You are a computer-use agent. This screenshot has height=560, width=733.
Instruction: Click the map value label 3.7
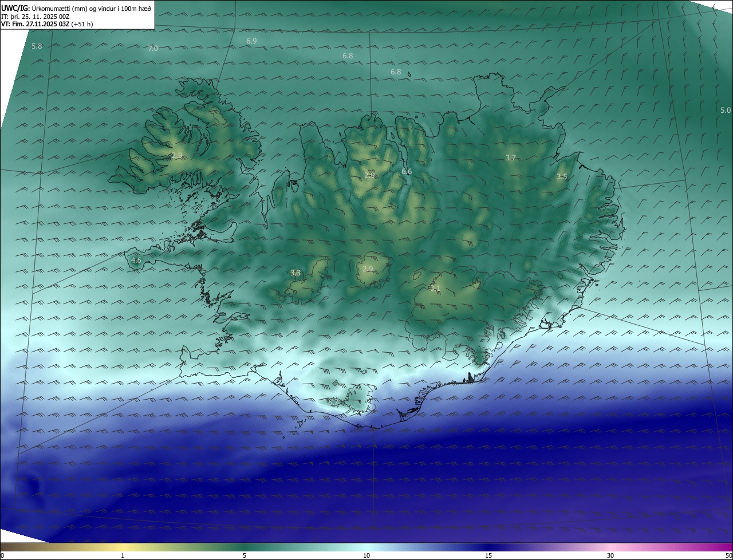pyautogui.click(x=511, y=157)
